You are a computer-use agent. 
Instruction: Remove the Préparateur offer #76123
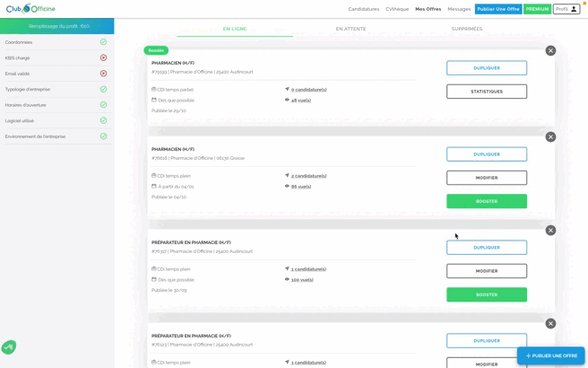click(x=550, y=324)
